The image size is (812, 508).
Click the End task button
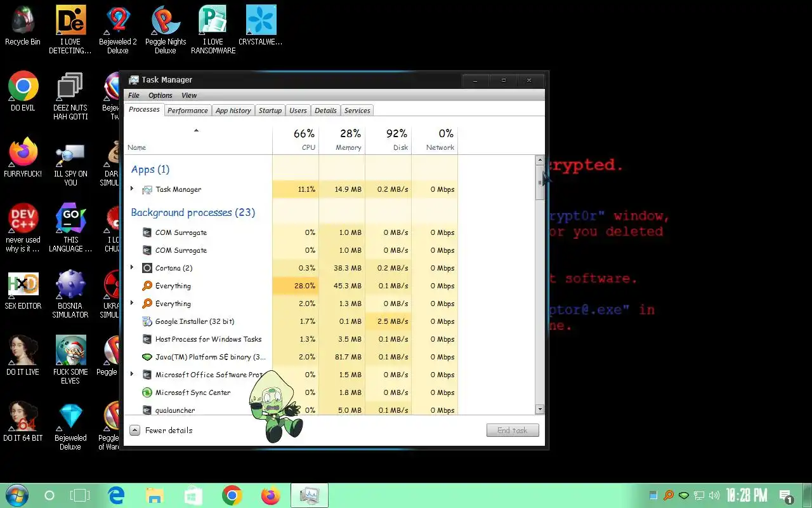513,430
